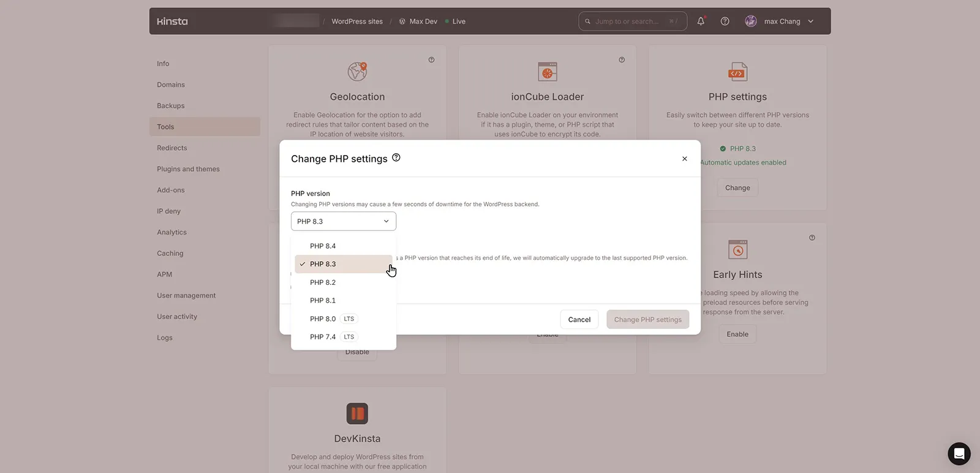The width and height of the screenshot is (980, 473).
Task: Click the Early Hints icon
Action: pos(737,249)
